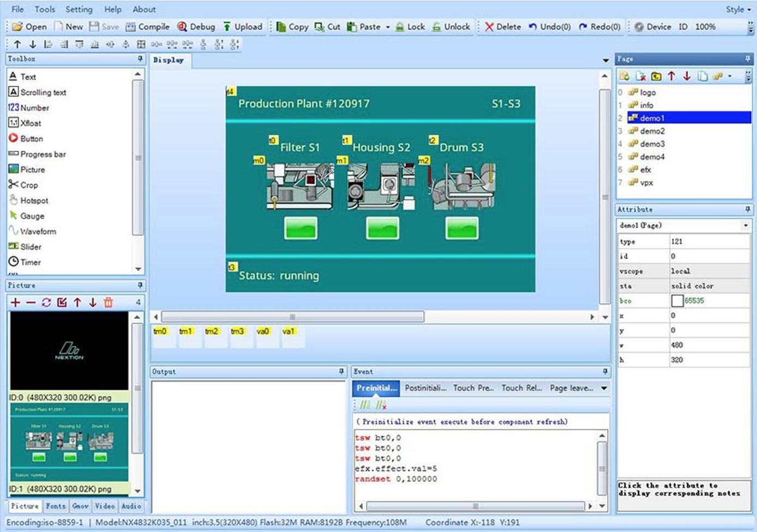Toggle Housing S2 green button on canvas
This screenshot has height=532, width=757.
(x=382, y=228)
